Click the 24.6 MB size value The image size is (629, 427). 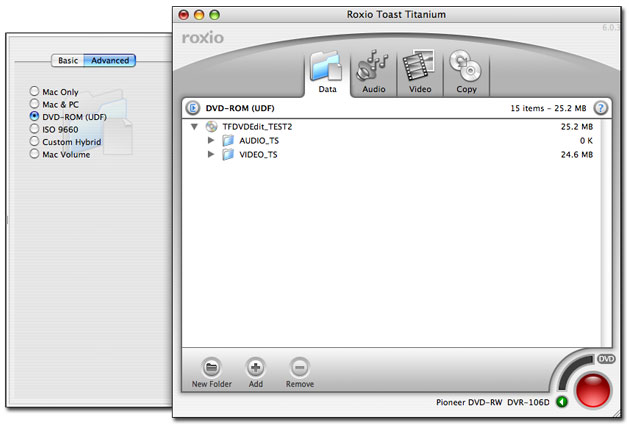click(576, 155)
